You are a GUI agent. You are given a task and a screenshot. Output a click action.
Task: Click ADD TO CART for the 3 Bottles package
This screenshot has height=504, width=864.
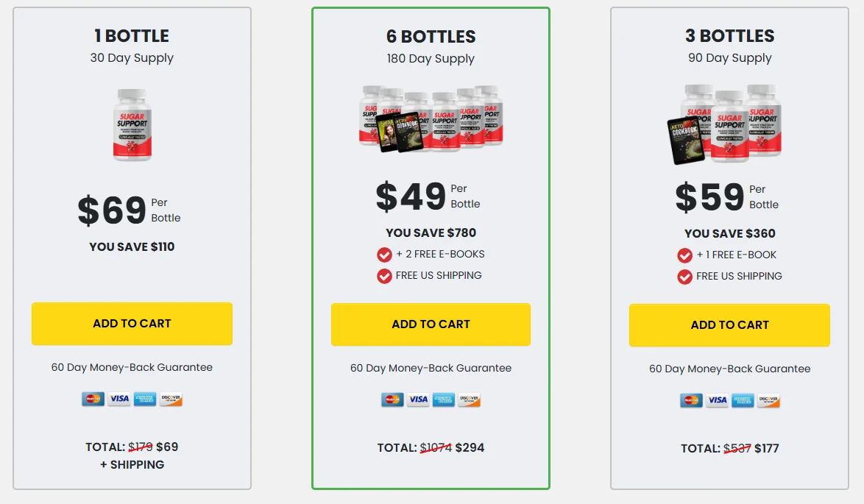tap(729, 324)
